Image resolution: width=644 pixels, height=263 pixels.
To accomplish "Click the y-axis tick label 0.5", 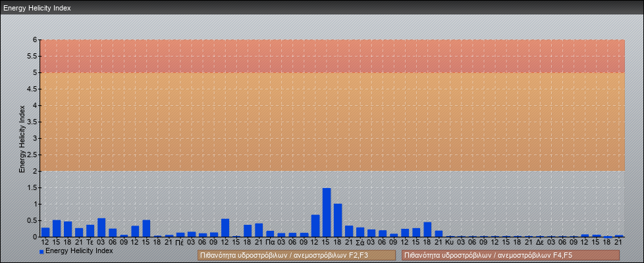I will [32, 220].
